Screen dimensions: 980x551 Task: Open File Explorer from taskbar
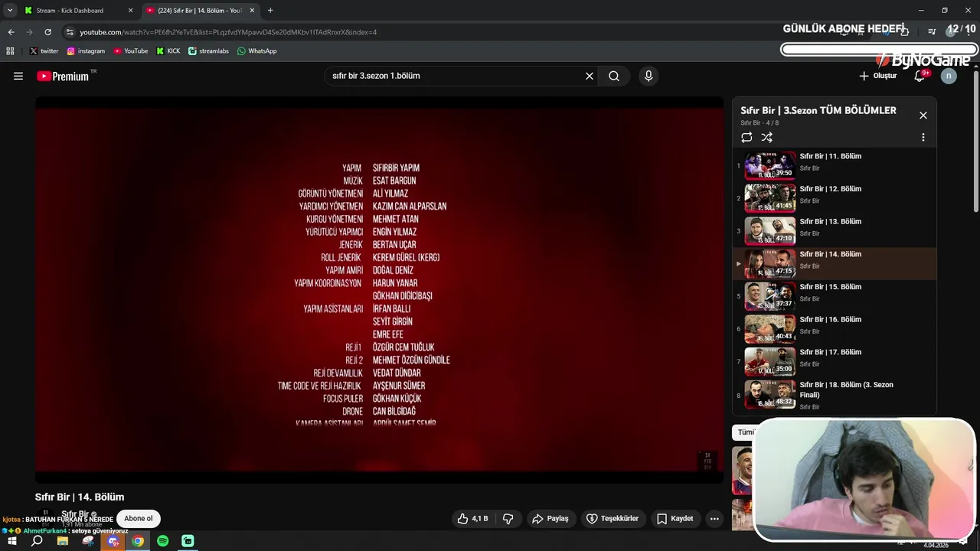point(63,541)
